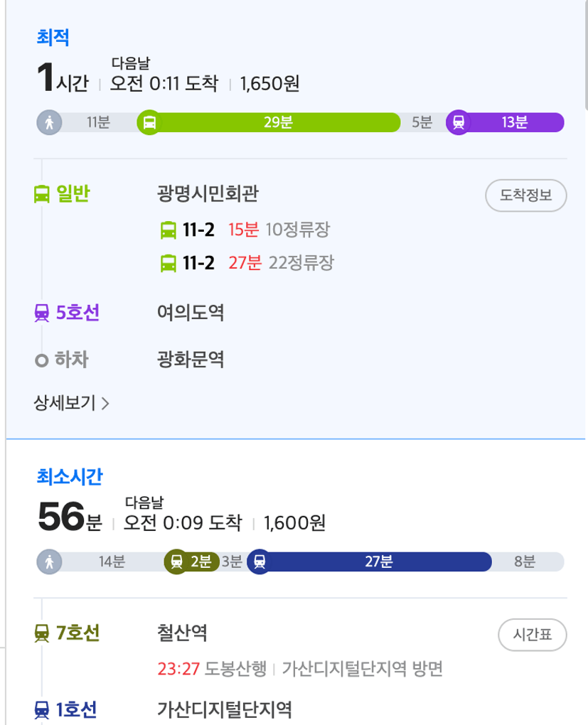Viewport: 588px width, 725px height.
Task: Open 도착정보 arrival info
Action: click(x=526, y=195)
